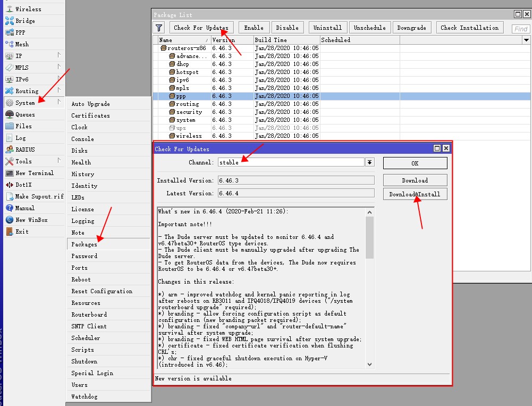
Task: Select the disabled ups package row
Action: pyautogui.click(x=342, y=128)
